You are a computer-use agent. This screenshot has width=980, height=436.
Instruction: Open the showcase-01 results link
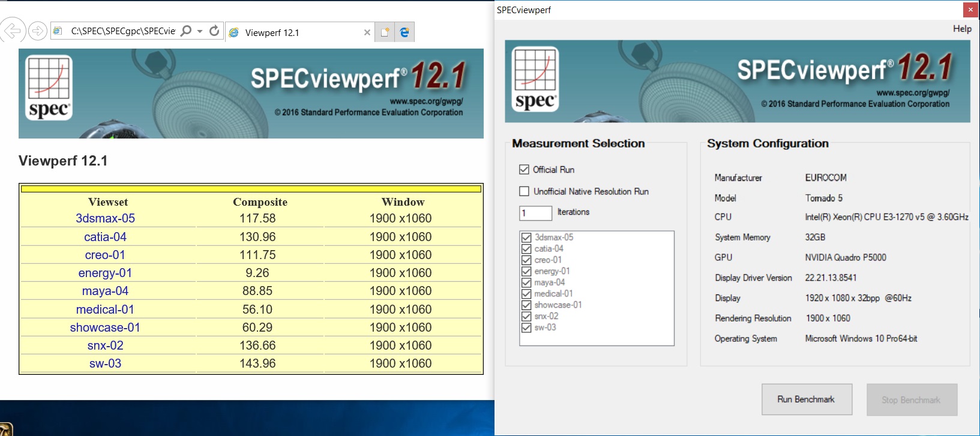[x=105, y=327]
